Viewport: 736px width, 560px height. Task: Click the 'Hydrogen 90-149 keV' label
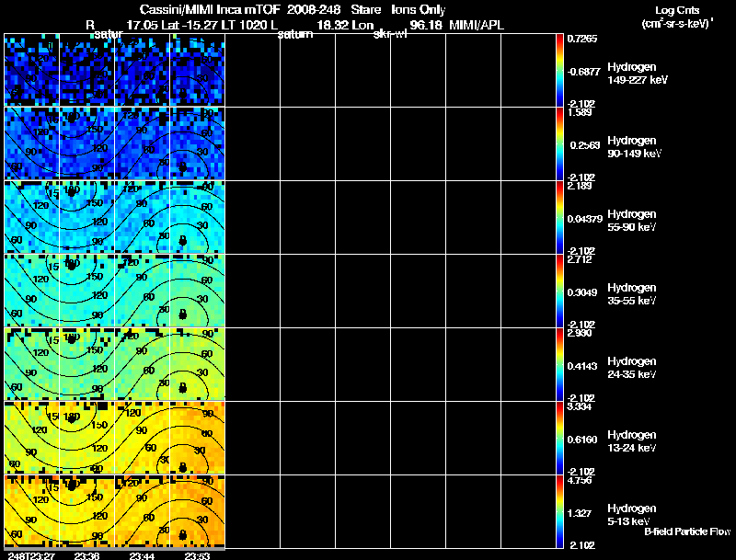(635, 147)
